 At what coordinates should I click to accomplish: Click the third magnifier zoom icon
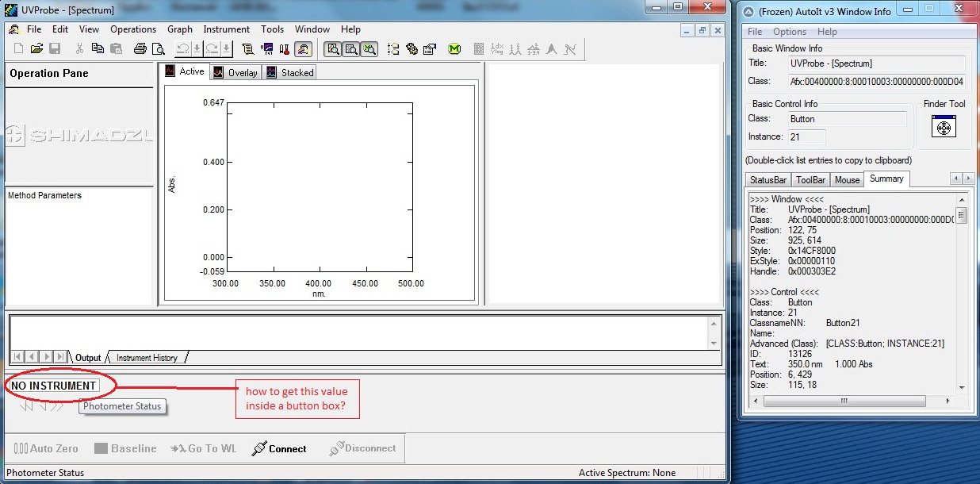(369, 49)
